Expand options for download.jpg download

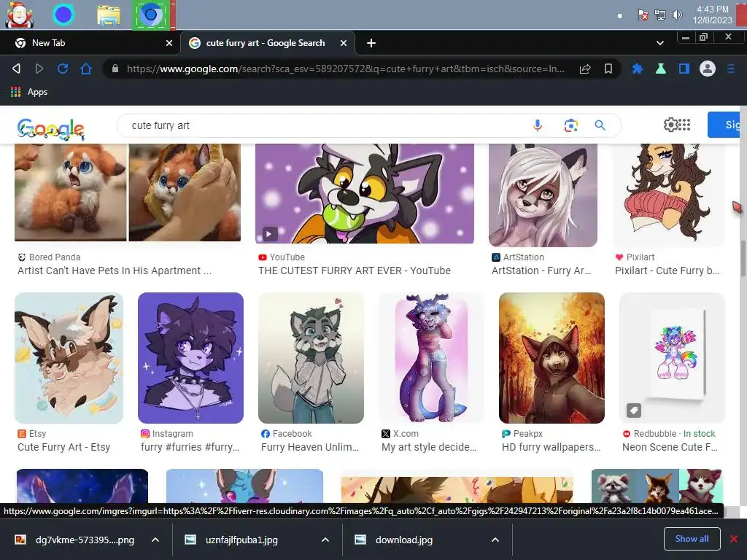pyautogui.click(x=495, y=540)
